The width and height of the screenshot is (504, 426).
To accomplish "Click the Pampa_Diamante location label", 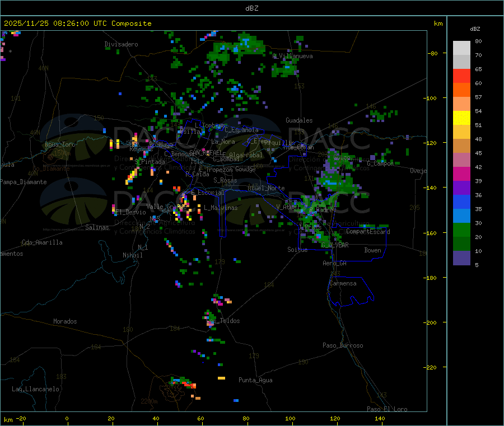I will pyautogui.click(x=24, y=182).
